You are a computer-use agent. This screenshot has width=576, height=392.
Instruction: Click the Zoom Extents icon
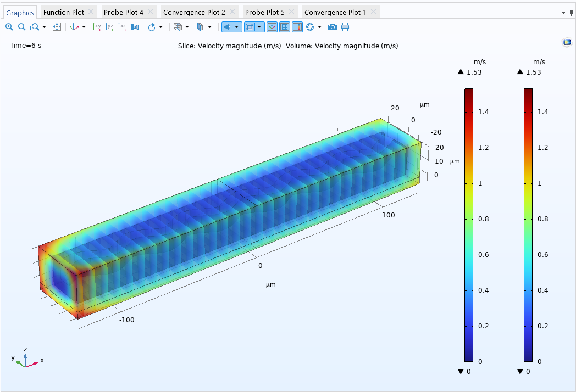click(x=57, y=27)
